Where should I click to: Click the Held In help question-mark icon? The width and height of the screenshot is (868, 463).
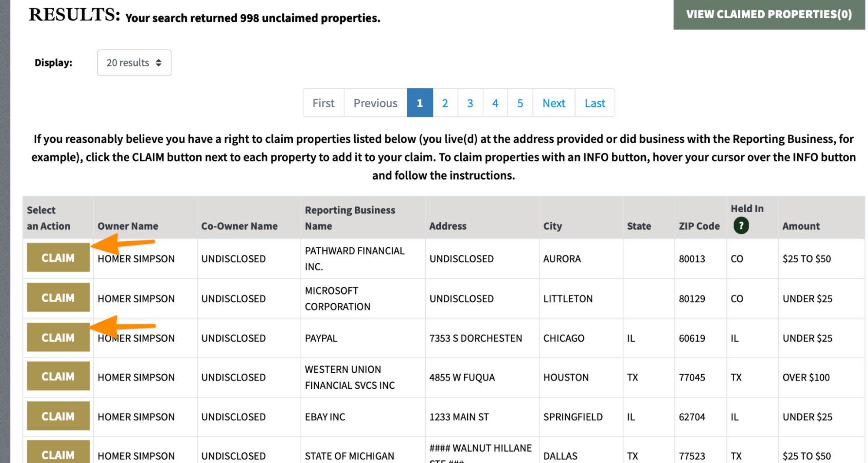click(x=741, y=226)
